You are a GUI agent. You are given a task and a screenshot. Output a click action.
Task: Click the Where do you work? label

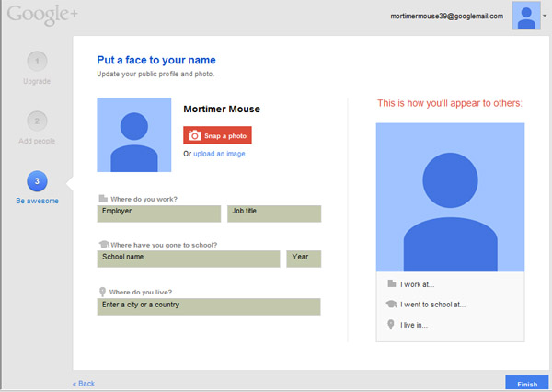[x=144, y=199]
